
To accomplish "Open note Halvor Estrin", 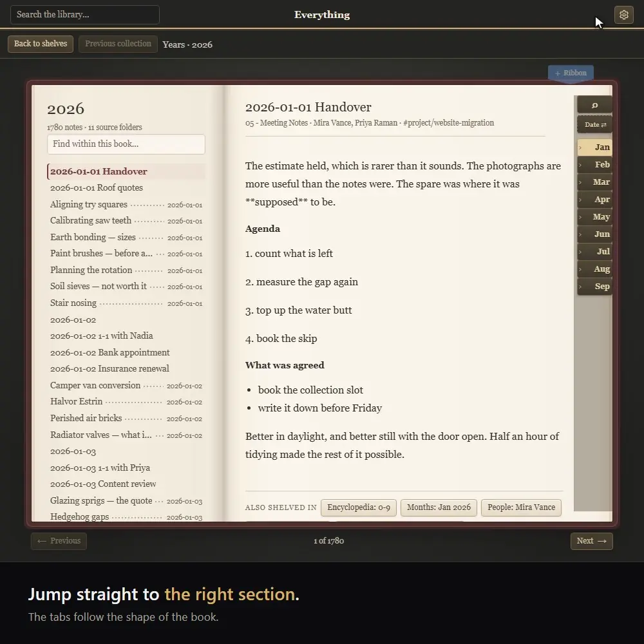I will 126,402.
